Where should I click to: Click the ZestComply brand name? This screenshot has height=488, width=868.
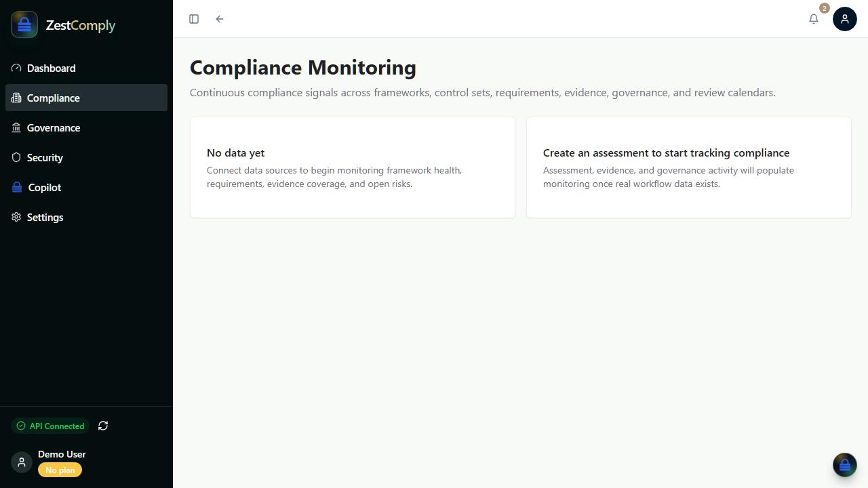coord(81,25)
